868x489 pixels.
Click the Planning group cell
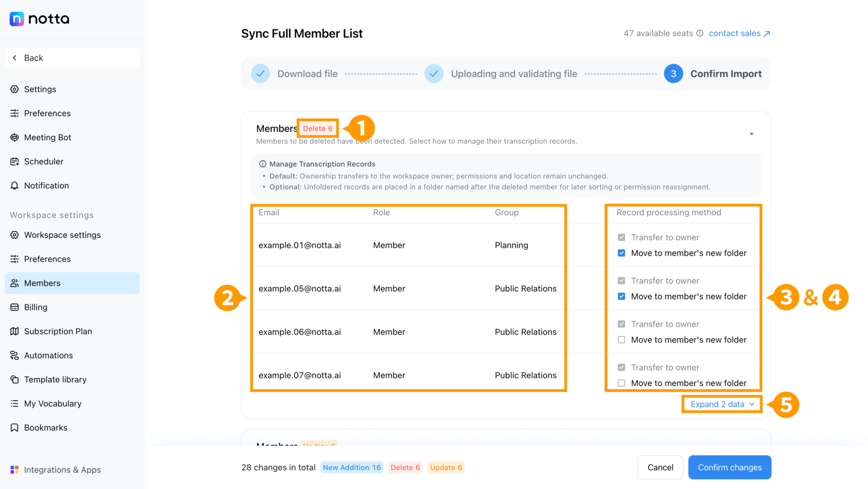(x=511, y=245)
